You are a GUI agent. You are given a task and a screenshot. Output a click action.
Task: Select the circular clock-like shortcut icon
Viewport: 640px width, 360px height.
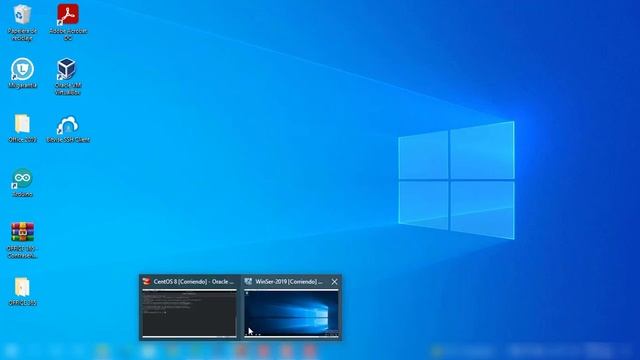(x=22, y=69)
